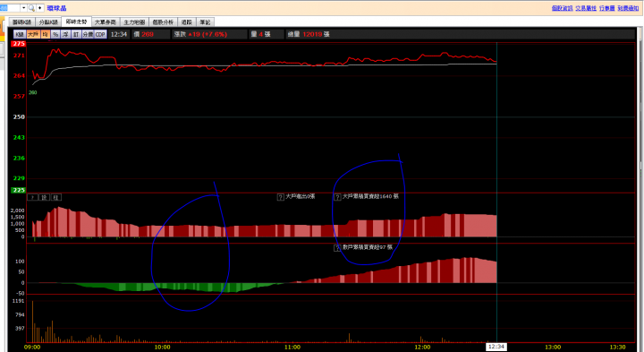Switch to the 分點K線 tab
The height and width of the screenshot is (352, 644).
tap(48, 22)
